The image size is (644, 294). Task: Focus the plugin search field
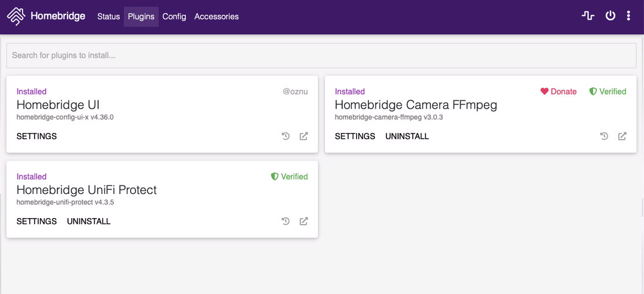click(x=321, y=55)
